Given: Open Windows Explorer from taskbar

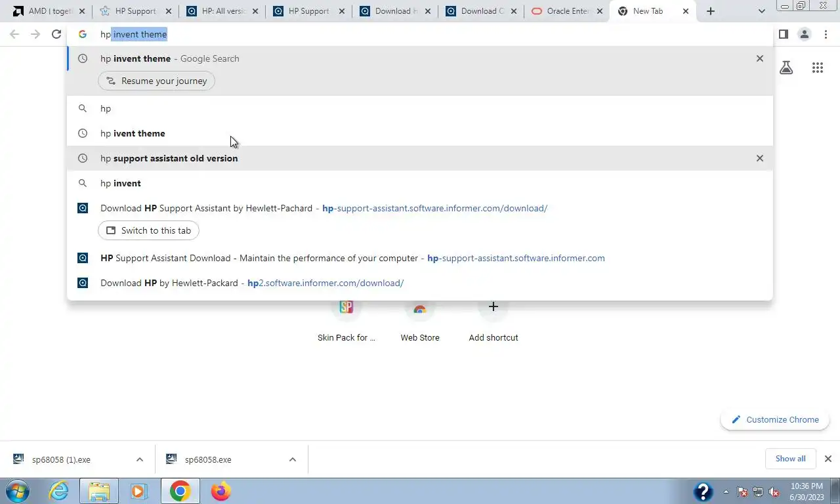Looking at the screenshot, I should [x=98, y=491].
